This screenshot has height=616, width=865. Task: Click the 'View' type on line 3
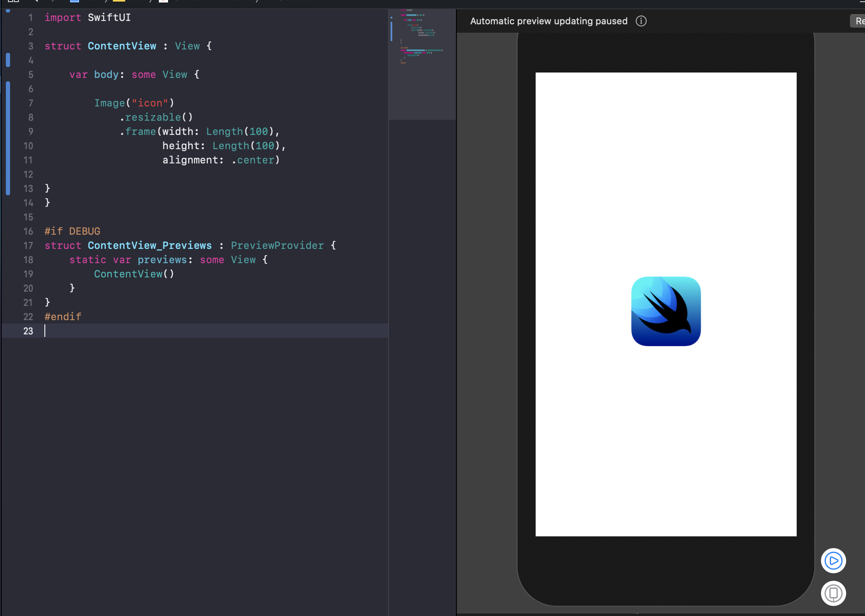187,46
